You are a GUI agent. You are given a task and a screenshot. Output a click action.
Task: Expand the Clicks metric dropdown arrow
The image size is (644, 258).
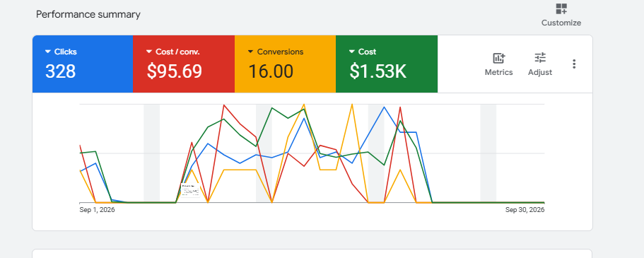[x=47, y=52]
